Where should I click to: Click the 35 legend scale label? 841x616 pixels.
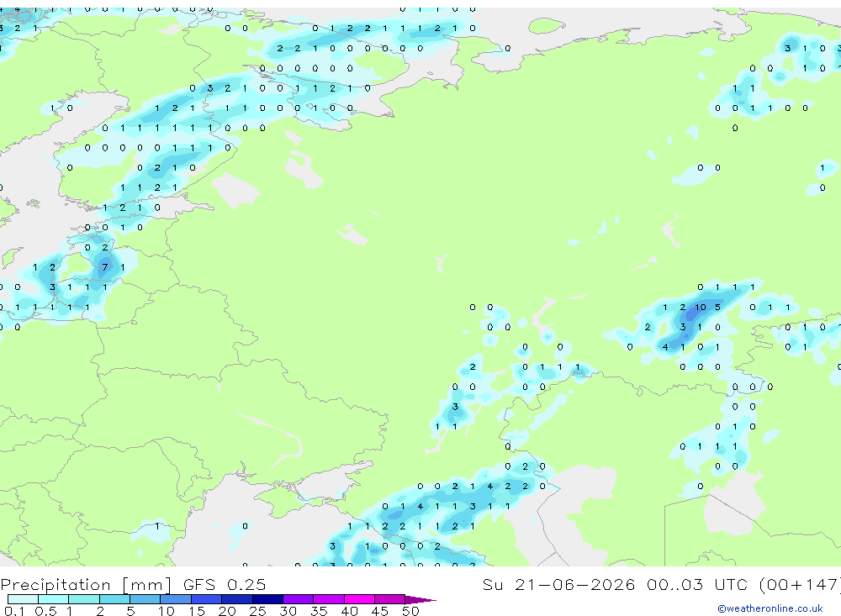tap(319, 611)
